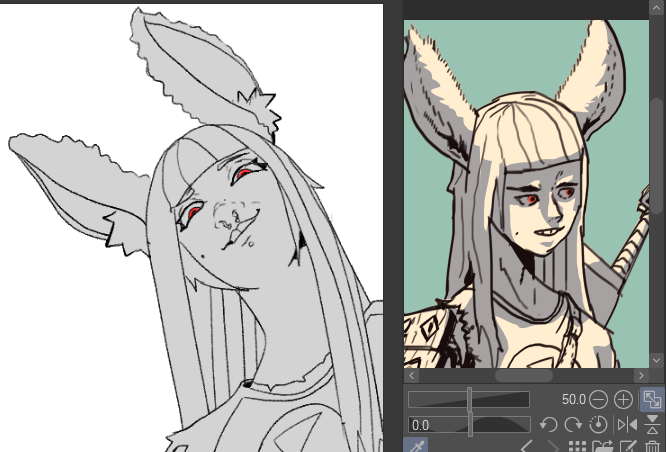Rotate the reference image left
Image resolution: width=666 pixels, height=452 pixels.
(549, 425)
